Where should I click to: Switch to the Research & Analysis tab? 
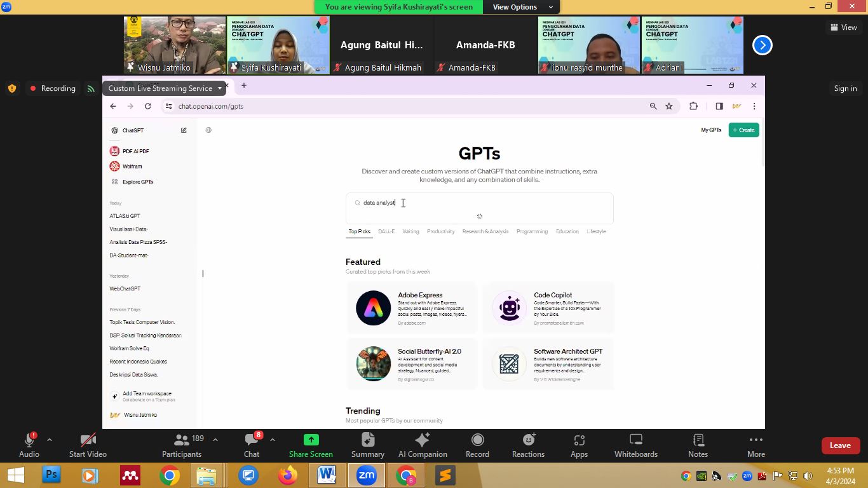pyautogui.click(x=485, y=231)
